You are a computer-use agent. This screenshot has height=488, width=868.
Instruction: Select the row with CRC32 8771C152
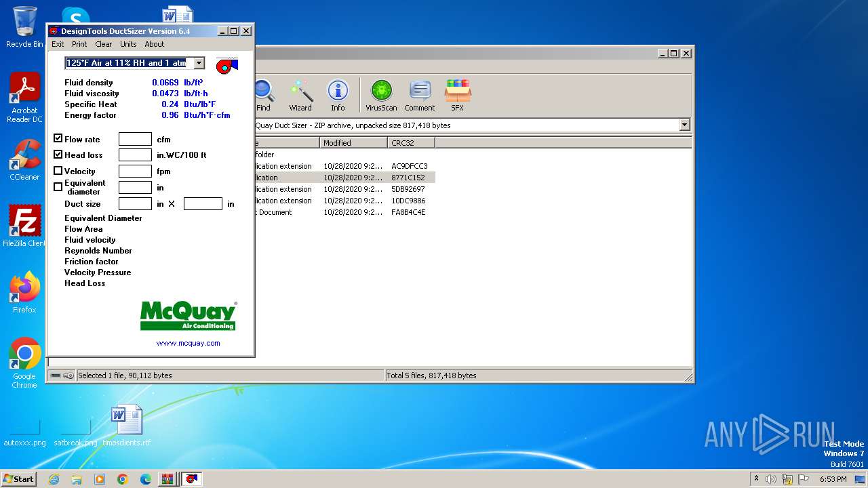[x=345, y=178]
